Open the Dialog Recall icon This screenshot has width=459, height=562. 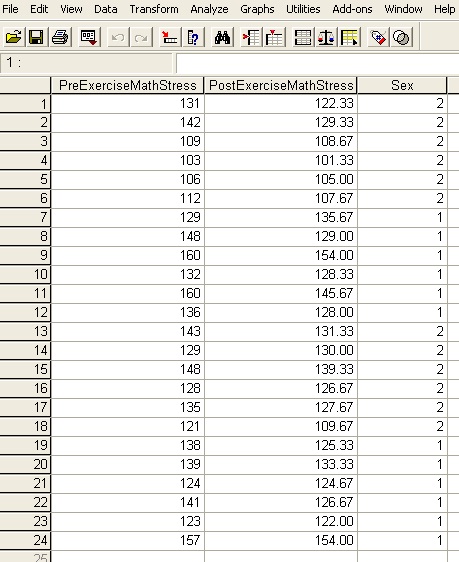[89, 37]
